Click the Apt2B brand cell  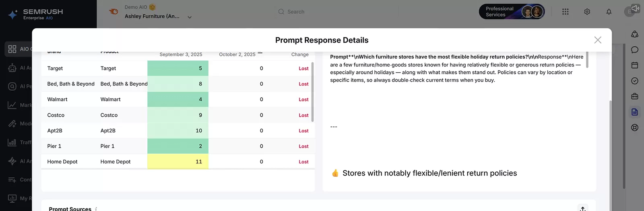point(55,131)
